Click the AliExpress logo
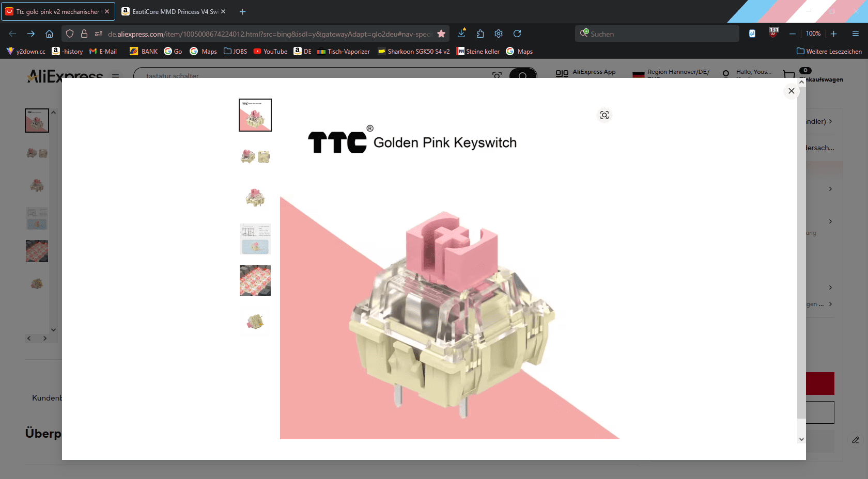 coord(65,75)
